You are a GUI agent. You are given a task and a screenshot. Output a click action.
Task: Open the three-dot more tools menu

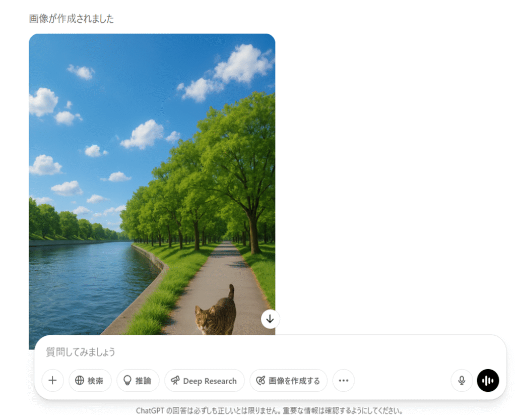[x=344, y=381]
